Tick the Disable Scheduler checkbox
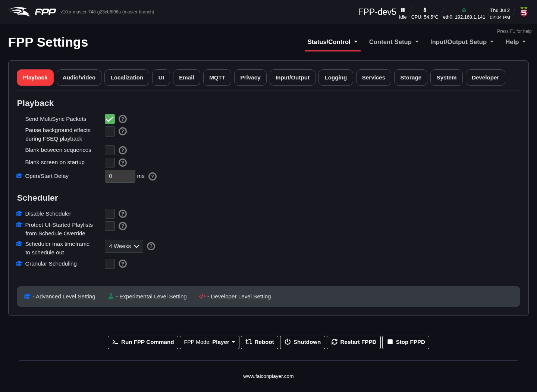The width and height of the screenshot is (537, 392). point(110,214)
